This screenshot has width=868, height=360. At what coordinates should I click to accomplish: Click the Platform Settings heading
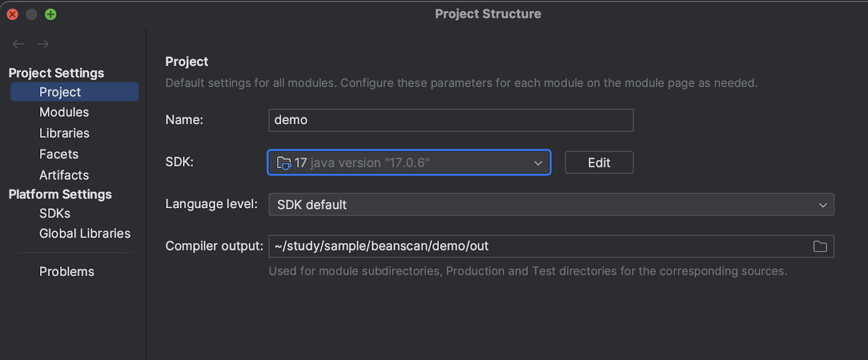60,195
